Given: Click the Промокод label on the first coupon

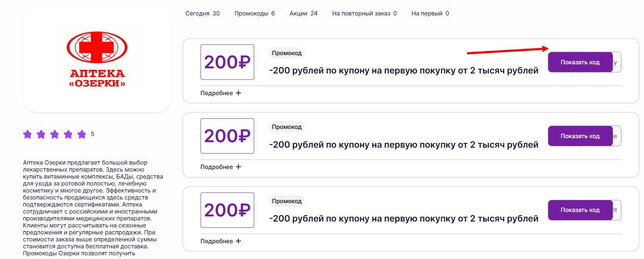Looking at the screenshot, I should tap(286, 53).
